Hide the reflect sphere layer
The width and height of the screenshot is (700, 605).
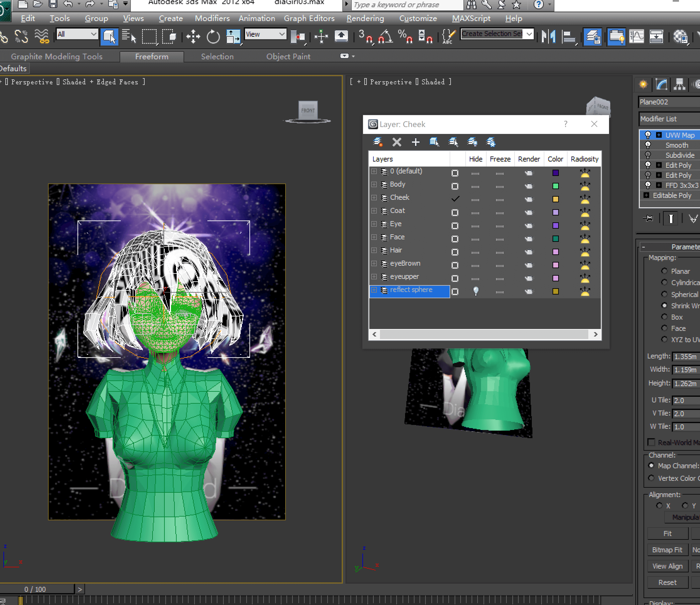(x=457, y=290)
